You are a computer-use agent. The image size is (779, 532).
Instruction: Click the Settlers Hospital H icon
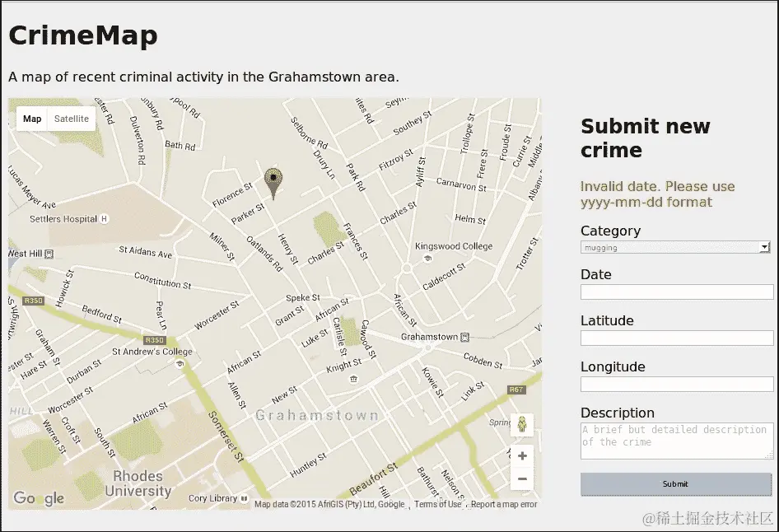(x=104, y=218)
